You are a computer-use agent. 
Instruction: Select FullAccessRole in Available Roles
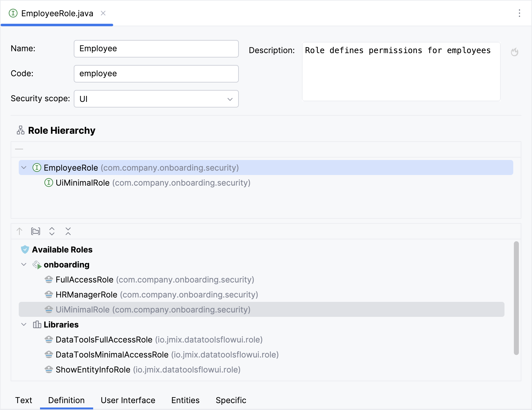(x=84, y=280)
